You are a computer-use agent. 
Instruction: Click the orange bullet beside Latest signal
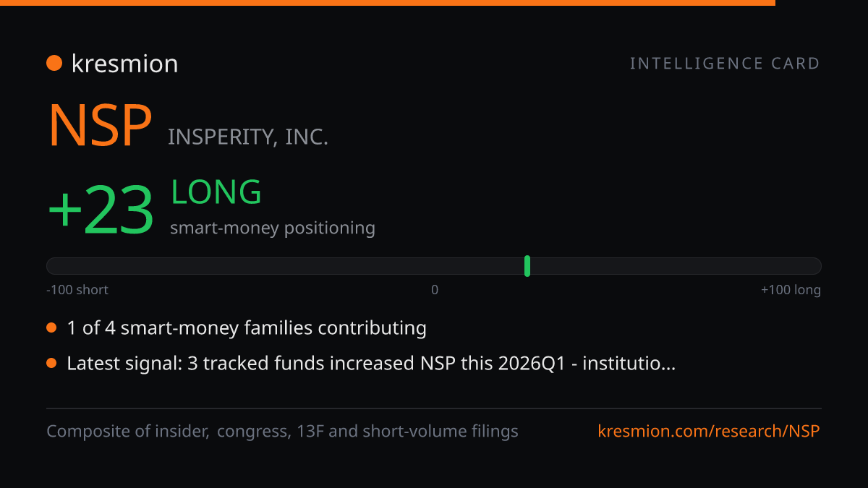(51, 363)
